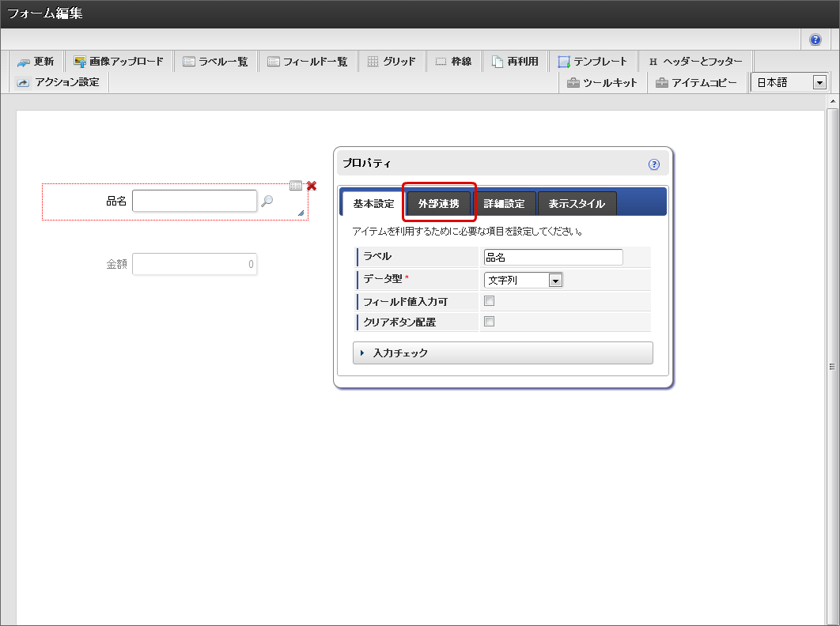Click the 金額 amount input field

point(195,264)
